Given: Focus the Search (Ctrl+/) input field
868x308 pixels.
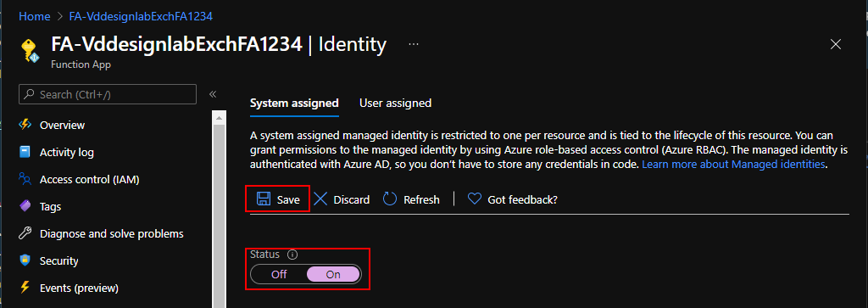Looking at the screenshot, I should click(108, 94).
